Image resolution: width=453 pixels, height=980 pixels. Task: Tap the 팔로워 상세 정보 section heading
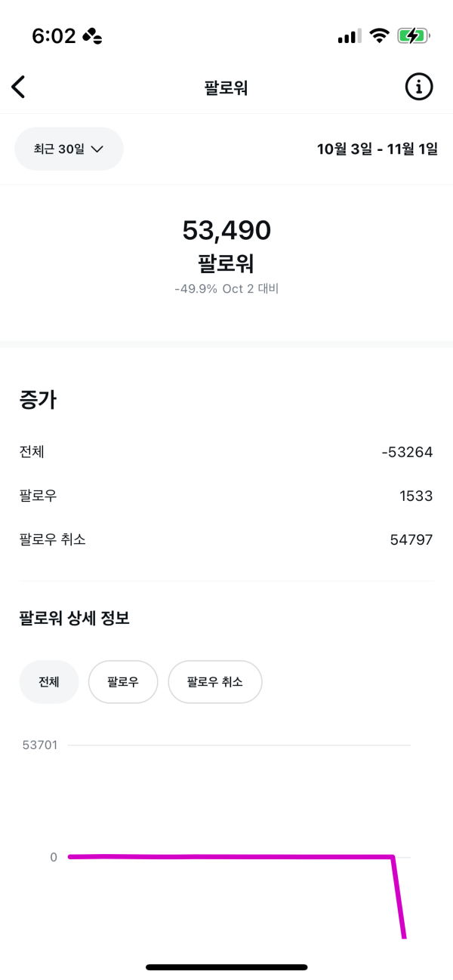pos(75,619)
